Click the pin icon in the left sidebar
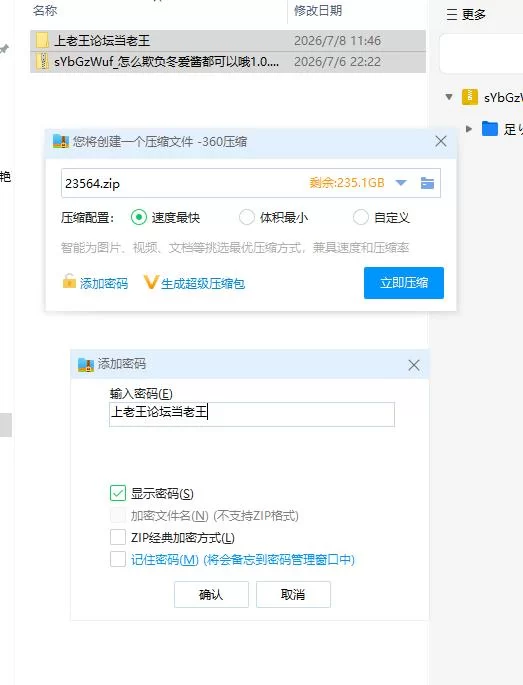The height and width of the screenshot is (685, 523). (x=4, y=48)
